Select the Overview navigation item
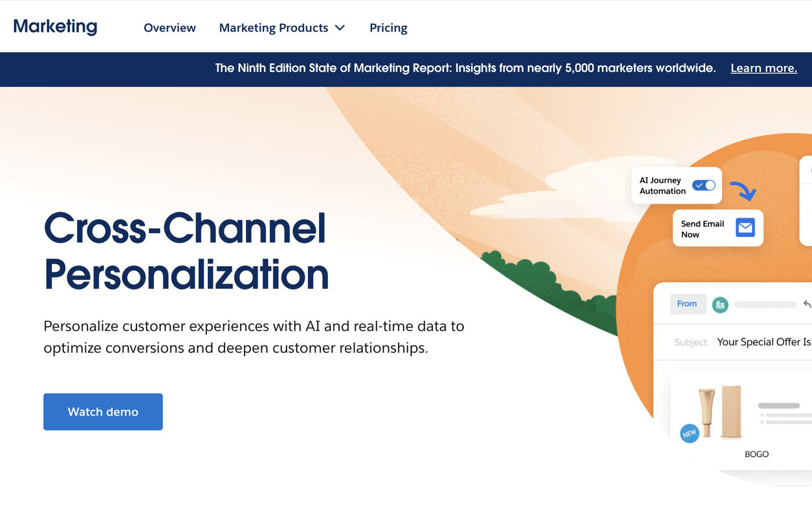Screen dimensions: 812x518 click(169, 27)
